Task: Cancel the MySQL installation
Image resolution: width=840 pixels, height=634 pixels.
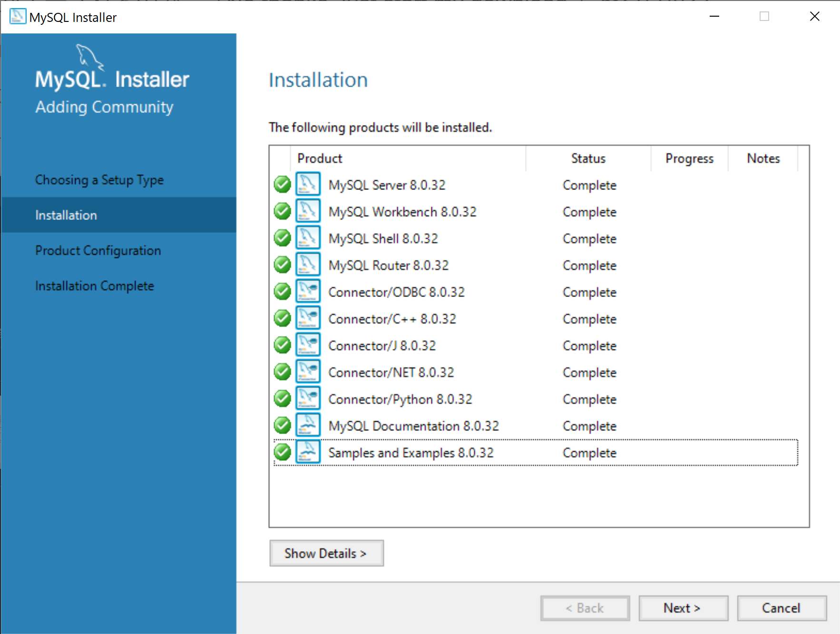Action: [x=781, y=608]
